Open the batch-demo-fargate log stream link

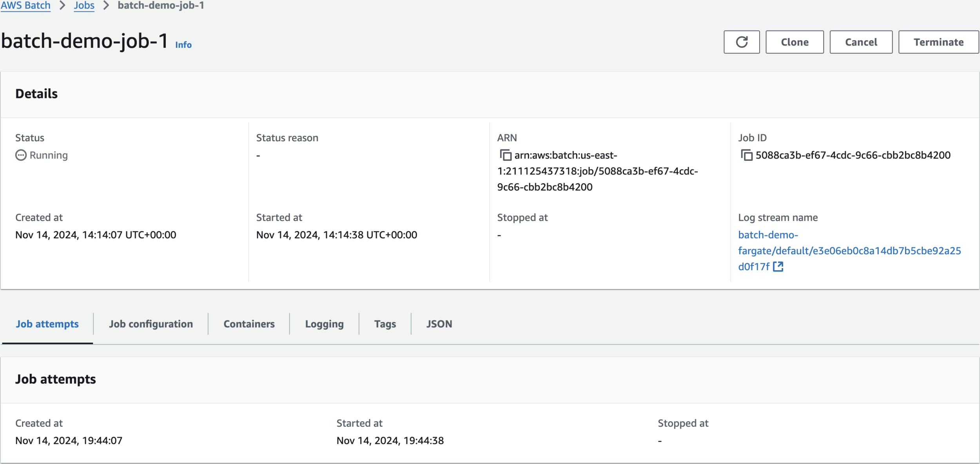[x=849, y=251]
